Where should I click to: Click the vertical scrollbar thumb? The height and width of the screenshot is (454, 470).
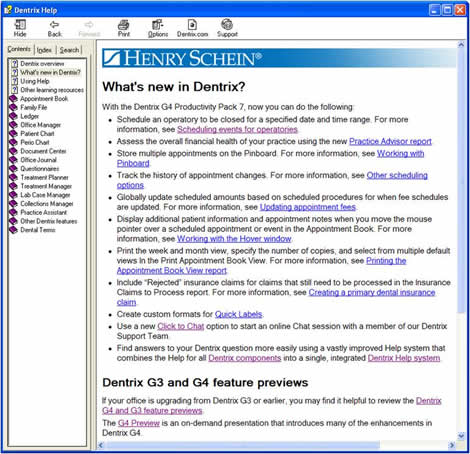point(461,181)
